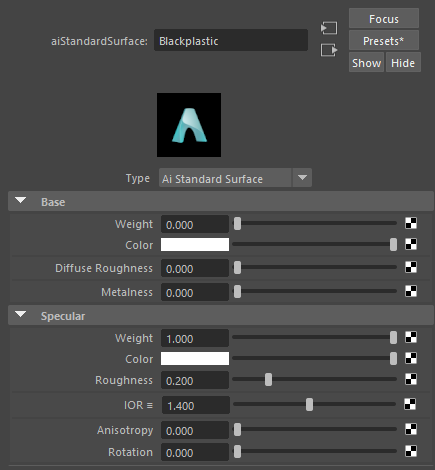Click the Diffuse Roughness label
The height and width of the screenshot is (470, 435).
104,268
